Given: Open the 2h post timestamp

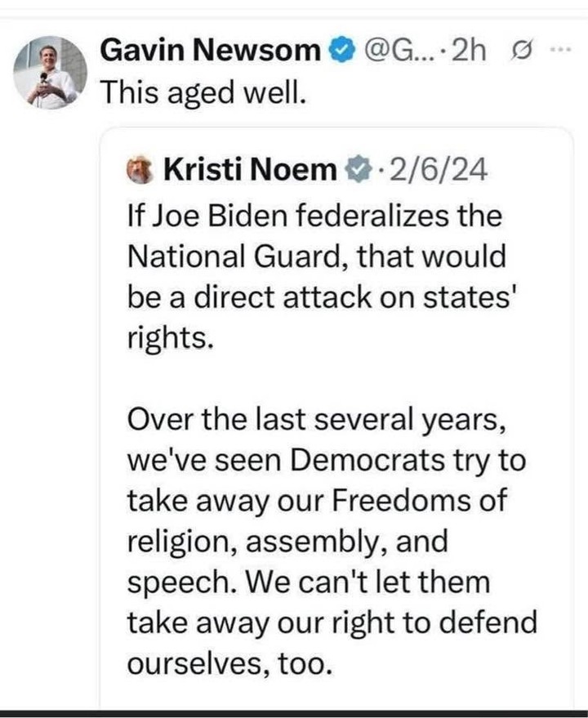Looking at the screenshot, I should coord(468,51).
